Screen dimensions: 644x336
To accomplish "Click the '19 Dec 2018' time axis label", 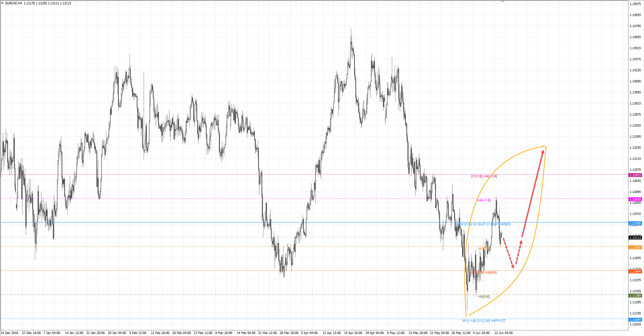I will pyautogui.click(x=10, y=333).
